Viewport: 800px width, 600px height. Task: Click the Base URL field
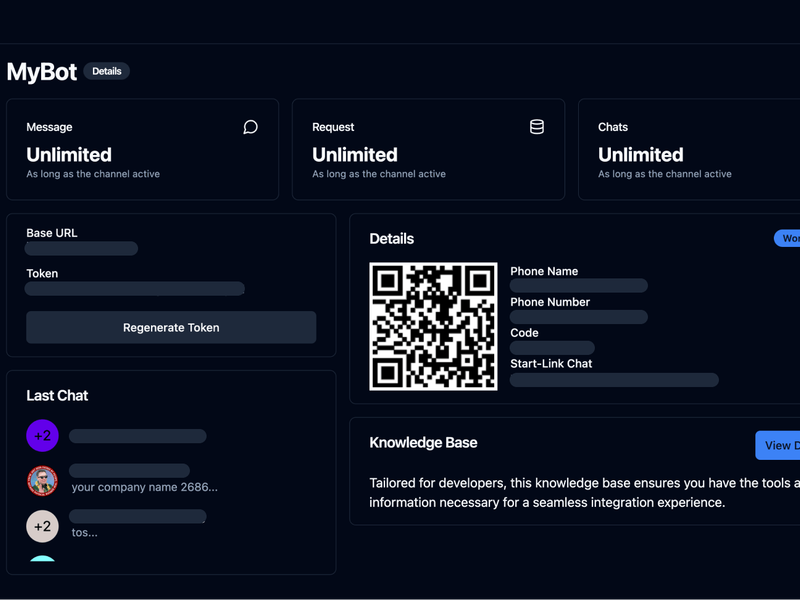(x=82, y=248)
